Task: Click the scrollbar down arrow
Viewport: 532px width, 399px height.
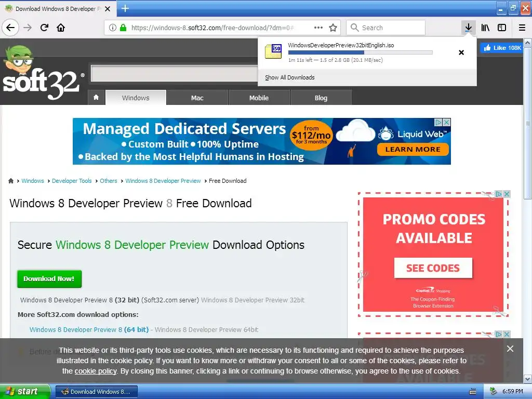Action: (x=528, y=379)
